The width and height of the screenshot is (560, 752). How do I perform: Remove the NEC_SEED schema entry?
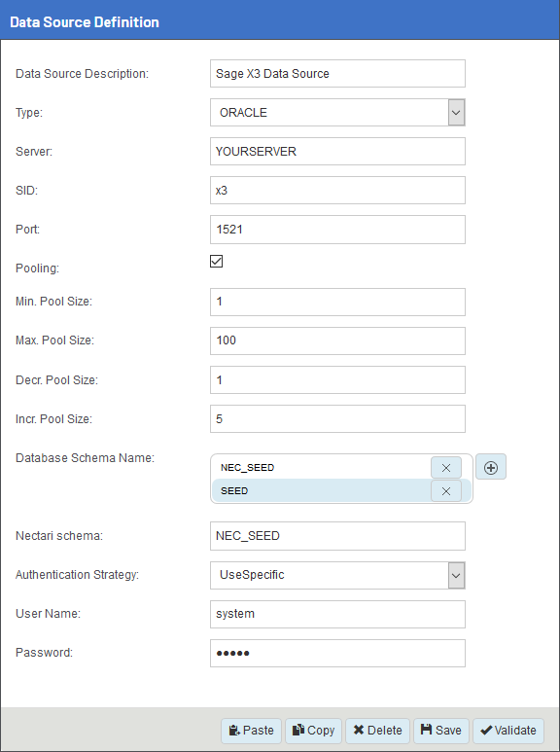446,468
